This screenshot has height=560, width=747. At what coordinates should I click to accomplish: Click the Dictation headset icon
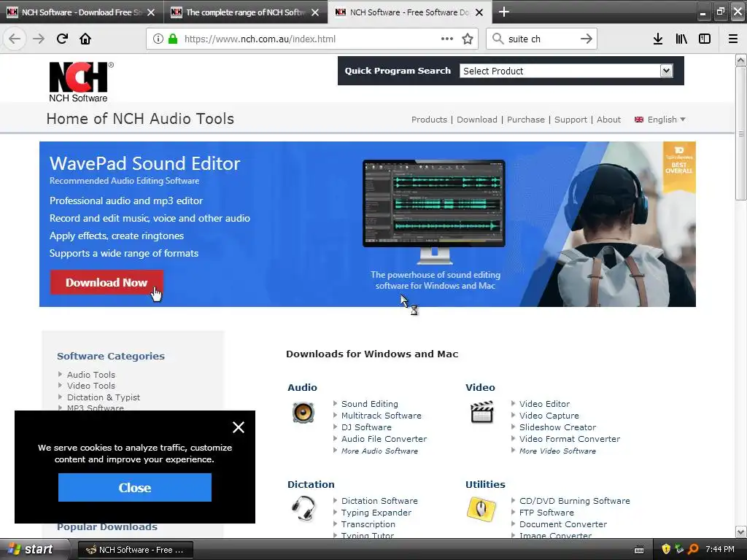pos(303,509)
